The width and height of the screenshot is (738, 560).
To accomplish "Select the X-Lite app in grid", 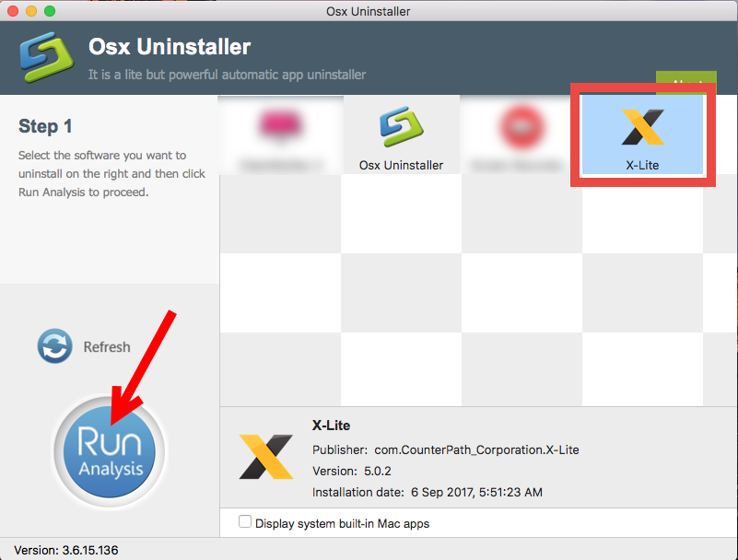I will pos(642,135).
